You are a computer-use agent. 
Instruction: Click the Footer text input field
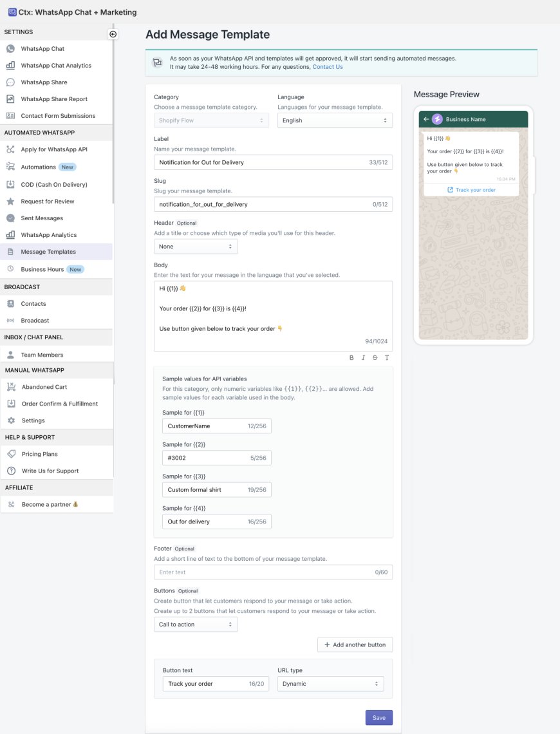pyautogui.click(x=264, y=572)
